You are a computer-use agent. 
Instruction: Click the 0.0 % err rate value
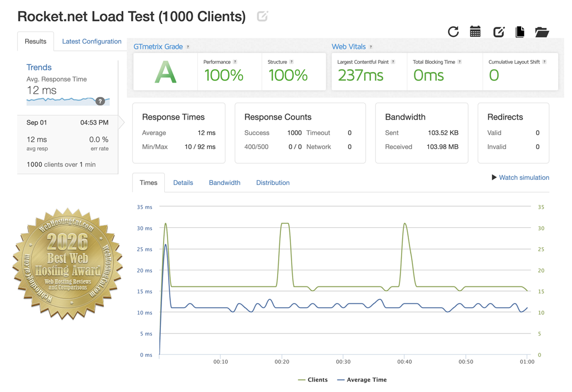click(x=99, y=140)
